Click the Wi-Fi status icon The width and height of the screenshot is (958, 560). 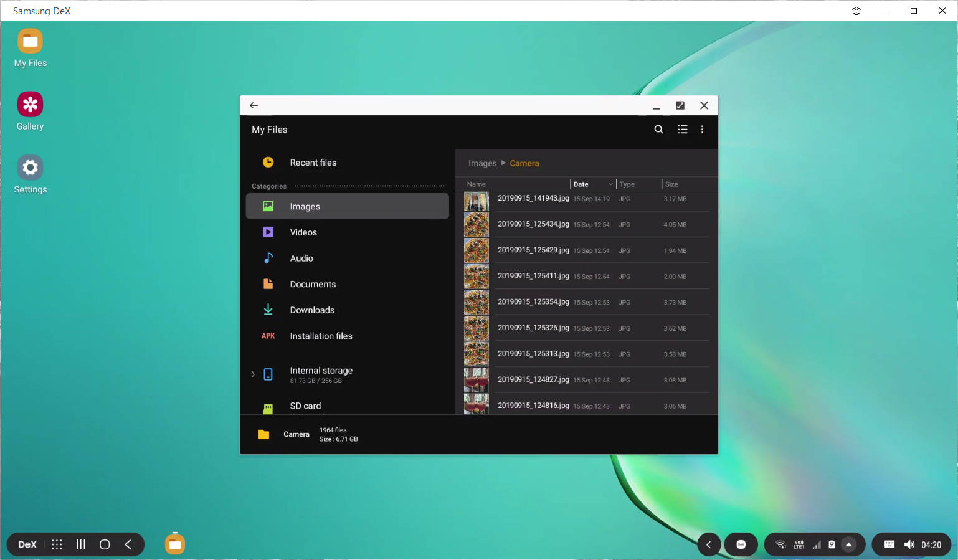point(780,544)
